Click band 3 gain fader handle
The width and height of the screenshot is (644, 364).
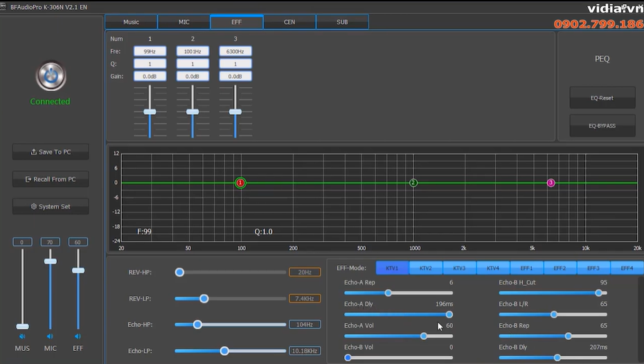click(235, 111)
